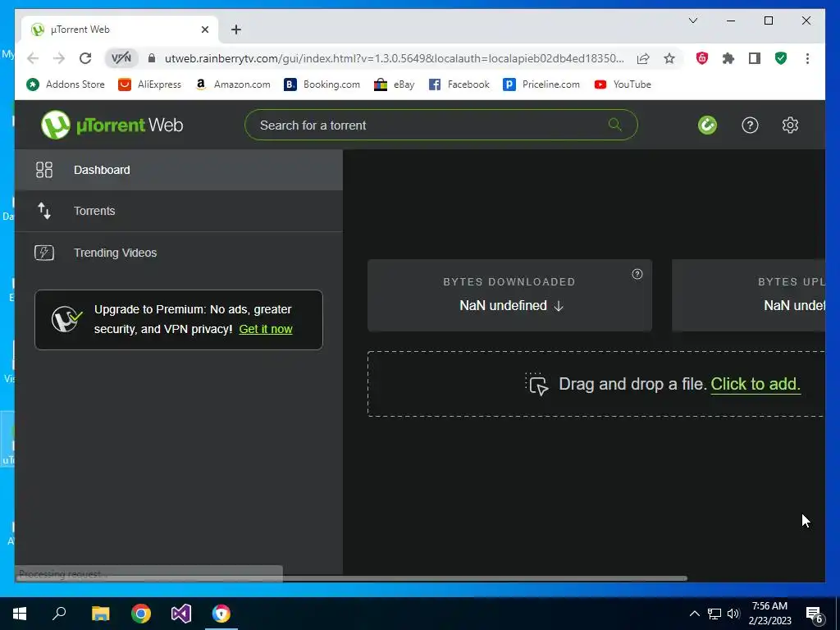The height and width of the screenshot is (630, 840).
Task: Click the green circular µTorrent icon in the header
Action: click(x=707, y=125)
